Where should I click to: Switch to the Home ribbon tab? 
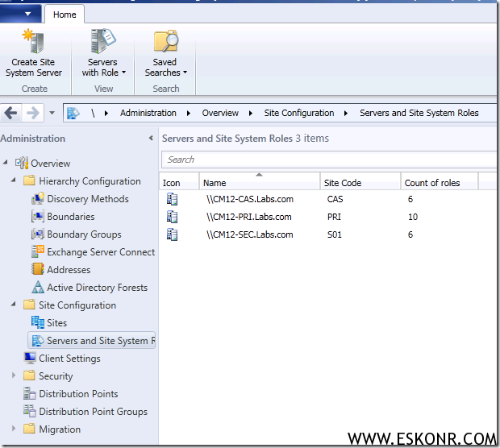pos(65,15)
